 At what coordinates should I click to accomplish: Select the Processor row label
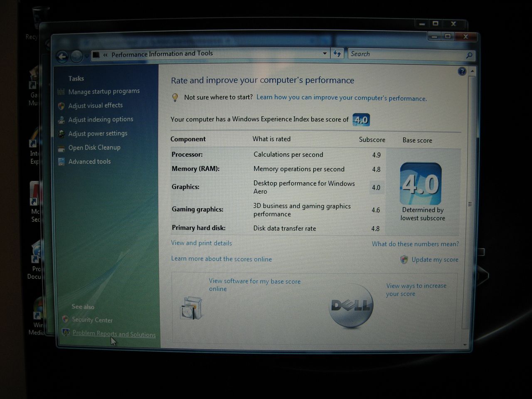[187, 155]
